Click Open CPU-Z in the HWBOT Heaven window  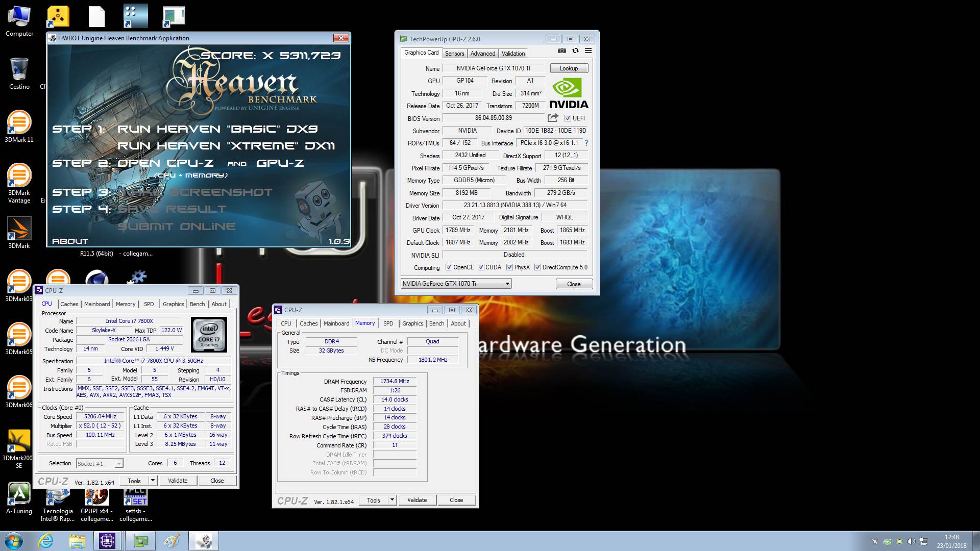tap(165, 163)
